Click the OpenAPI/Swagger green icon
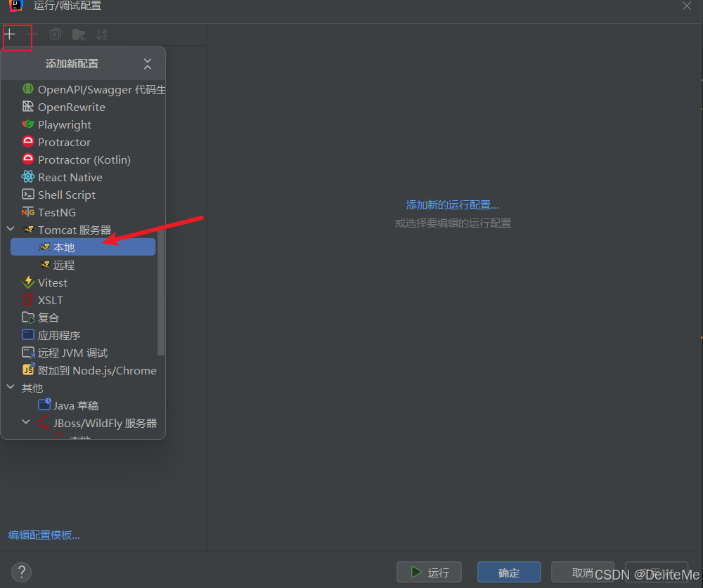Screen dimensions: 703x588 pos(28,89)
